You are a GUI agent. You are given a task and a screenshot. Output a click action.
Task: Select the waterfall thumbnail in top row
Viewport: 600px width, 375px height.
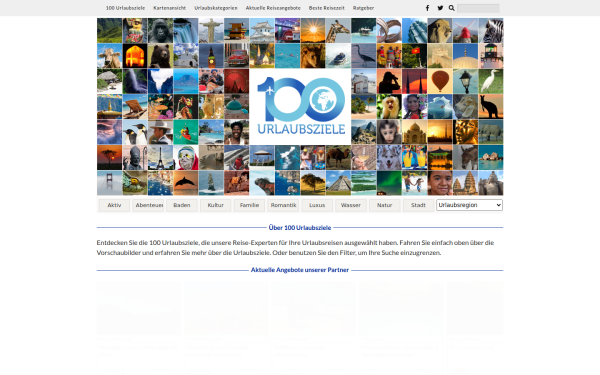pos(186,31)
